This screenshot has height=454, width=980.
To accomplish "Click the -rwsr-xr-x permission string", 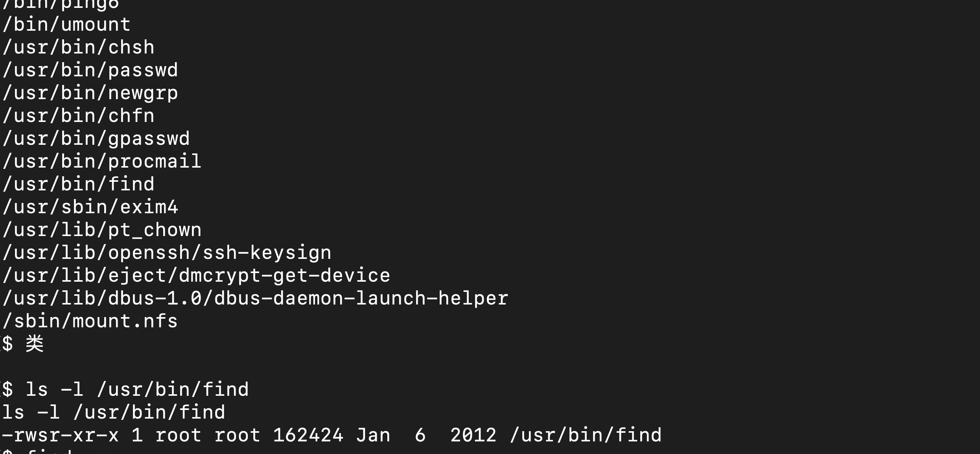I will pos(60,436).
